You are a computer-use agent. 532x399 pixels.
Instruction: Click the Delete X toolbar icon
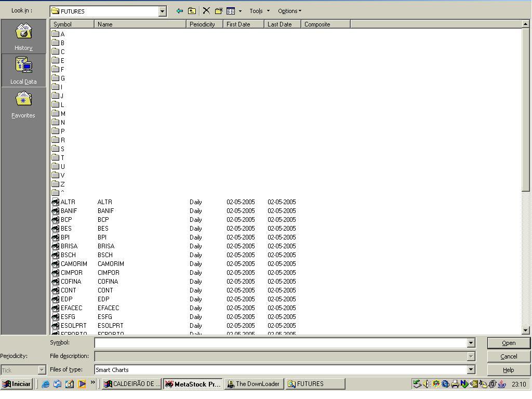206,11
